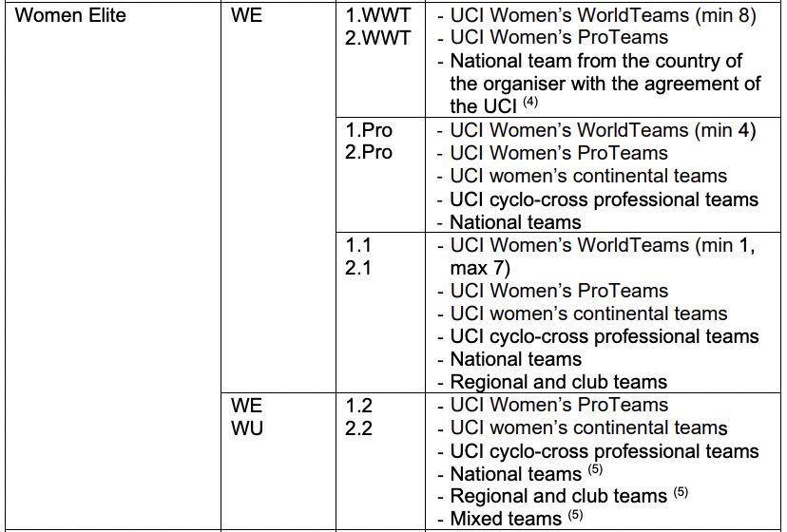Select the WE code beside Women Elite
787x532 pixels.
click(246, 15)
